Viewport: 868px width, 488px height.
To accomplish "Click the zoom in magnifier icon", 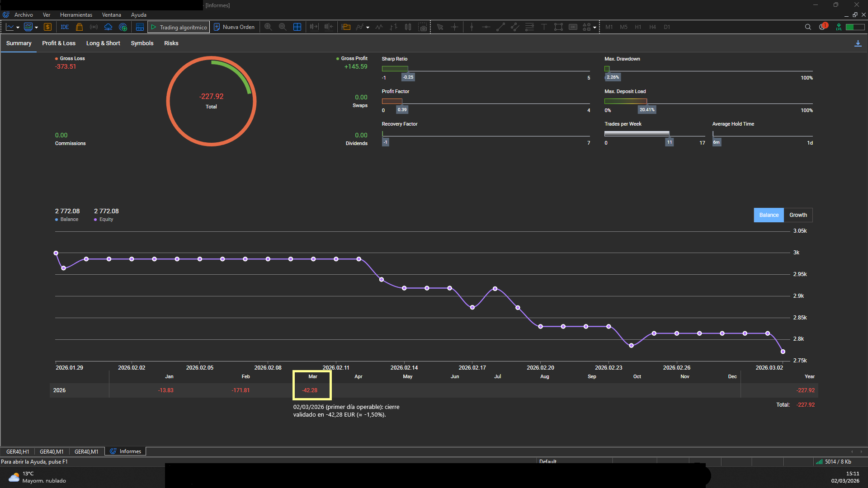I will coord(268,27).
